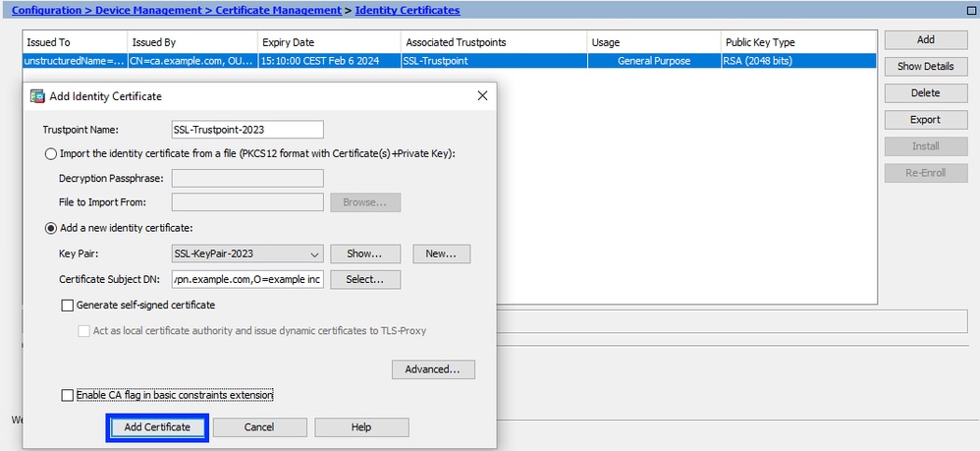Click Select for Certificate Subject DN

point(365,280)
